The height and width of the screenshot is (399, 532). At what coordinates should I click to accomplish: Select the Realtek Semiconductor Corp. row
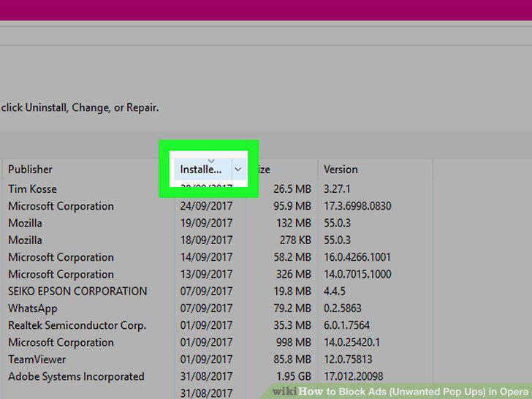(x=77, y=325)
